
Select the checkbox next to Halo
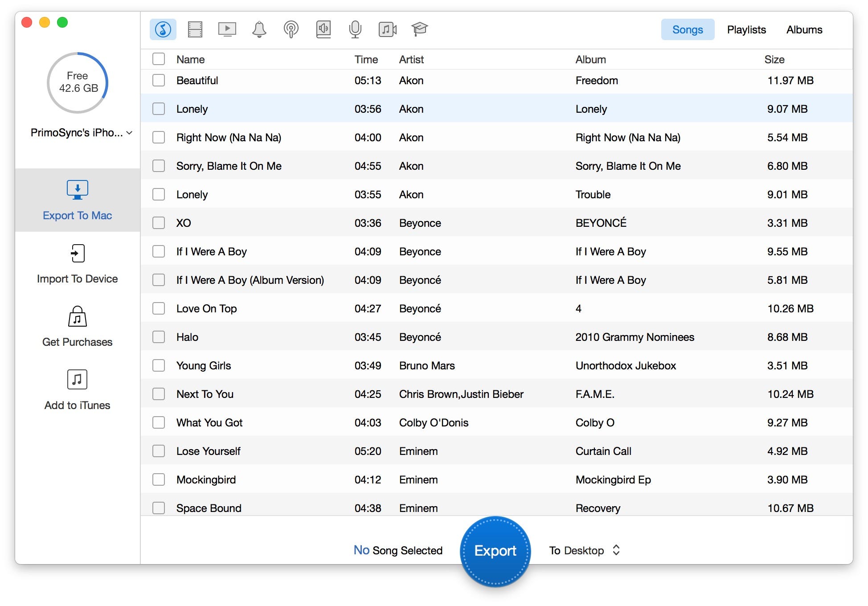point(159,337)
